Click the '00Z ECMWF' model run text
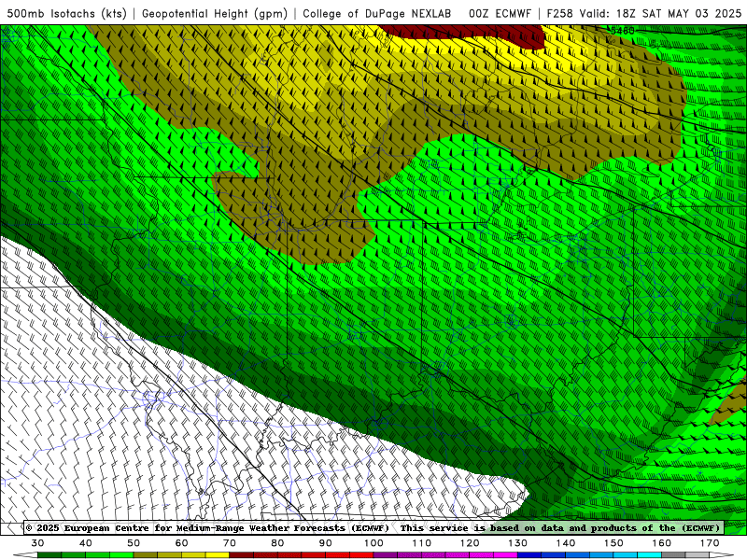Viewport: 747px width, 560px height. (x=500, y=14)
